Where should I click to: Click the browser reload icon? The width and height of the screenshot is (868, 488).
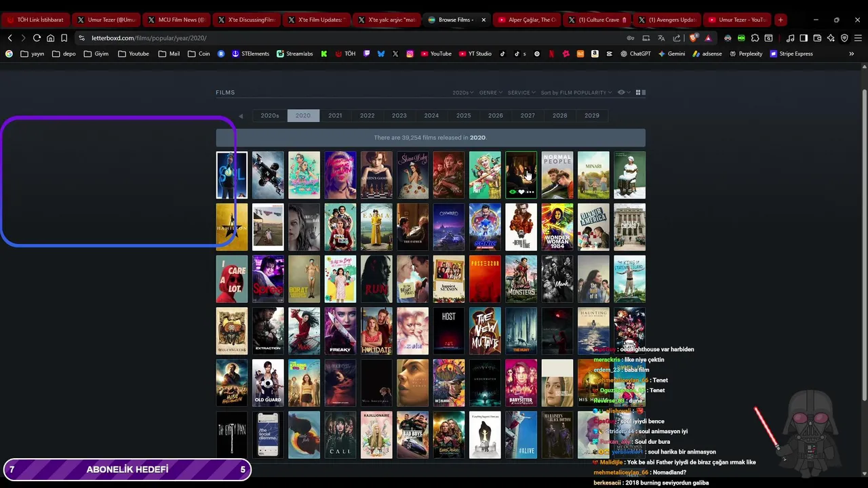[37, 38]
